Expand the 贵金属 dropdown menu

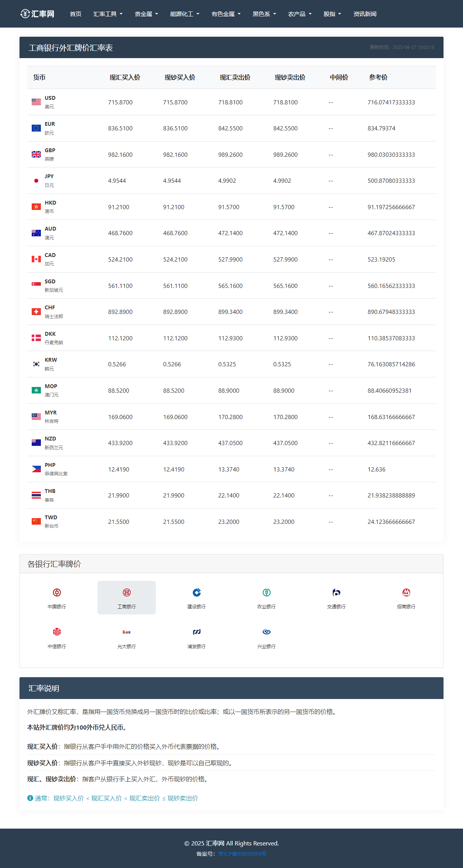[146, 14]
